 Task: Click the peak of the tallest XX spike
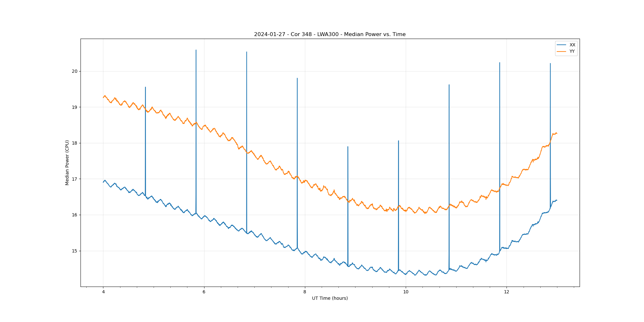pos(196,50)
